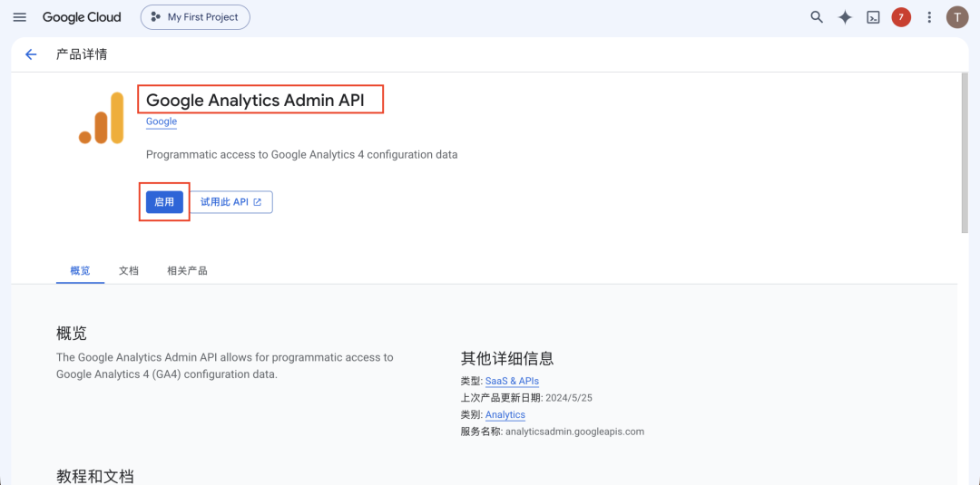
Task: Click the analyticsadmin.googleapis.com service name
Action: point(574,432)
